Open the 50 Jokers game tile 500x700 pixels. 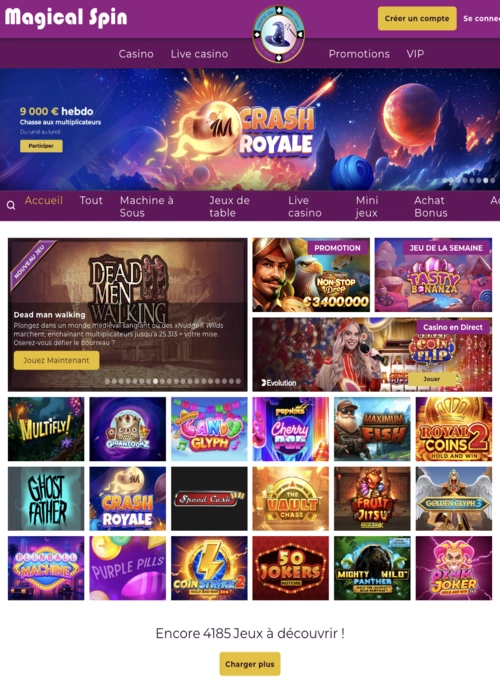(291, 568)
